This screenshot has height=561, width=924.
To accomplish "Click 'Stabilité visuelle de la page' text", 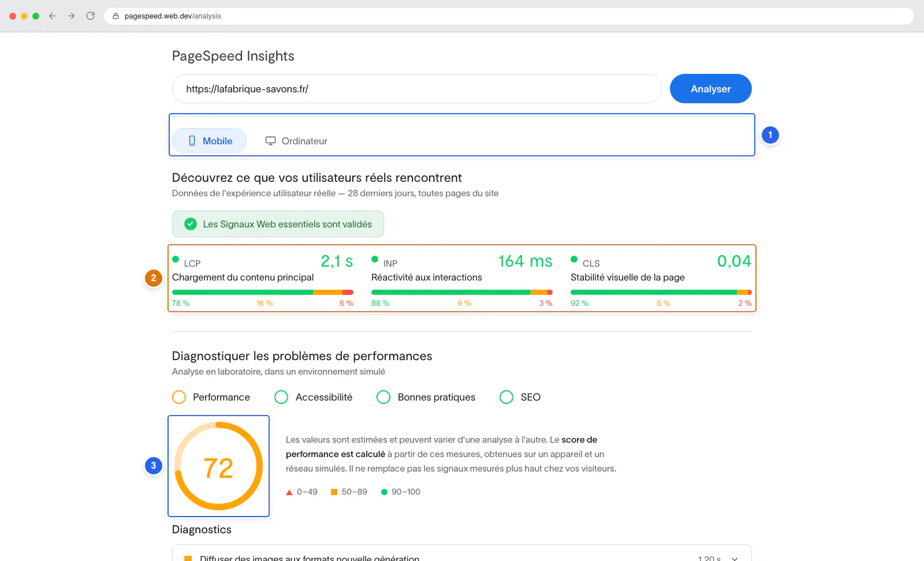I will coord(628,278).
